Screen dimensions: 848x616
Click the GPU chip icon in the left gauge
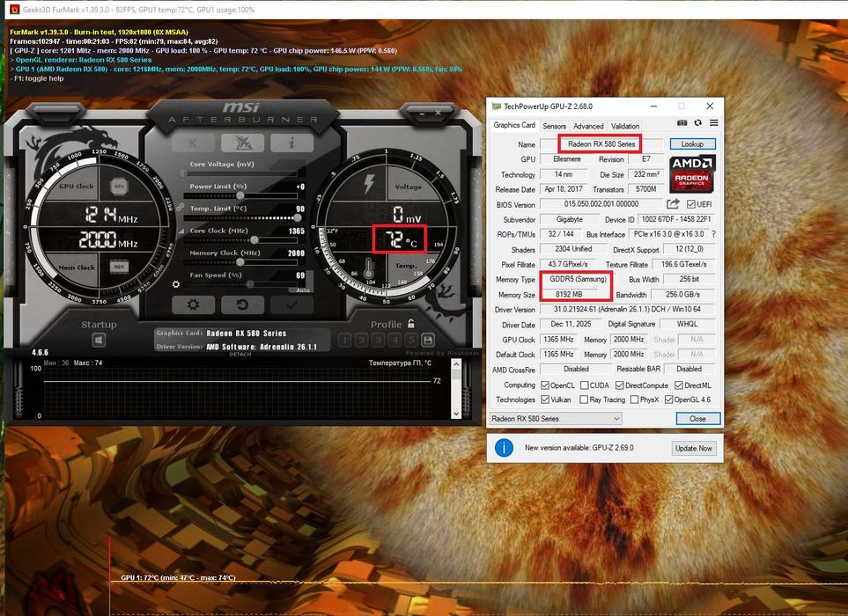point(119,187)
